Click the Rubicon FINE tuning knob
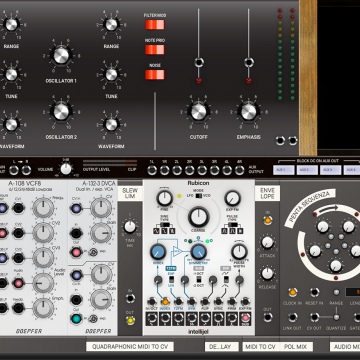This screenshot has width=360, height=360. pos(164,199)
